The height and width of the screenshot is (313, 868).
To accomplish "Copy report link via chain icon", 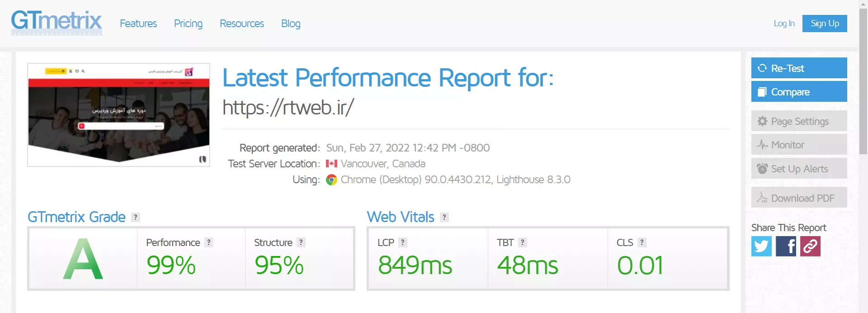I will 810,247.
